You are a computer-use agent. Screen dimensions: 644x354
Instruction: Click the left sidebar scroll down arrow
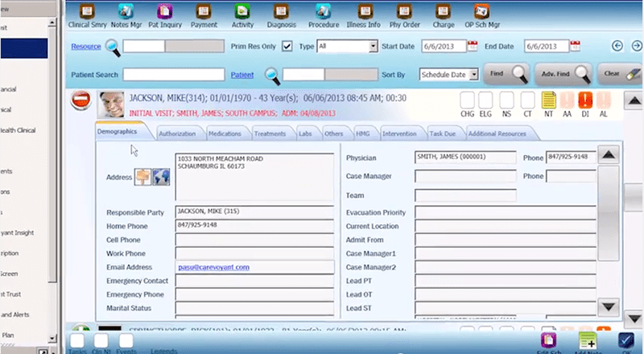[x=52, y=339]
